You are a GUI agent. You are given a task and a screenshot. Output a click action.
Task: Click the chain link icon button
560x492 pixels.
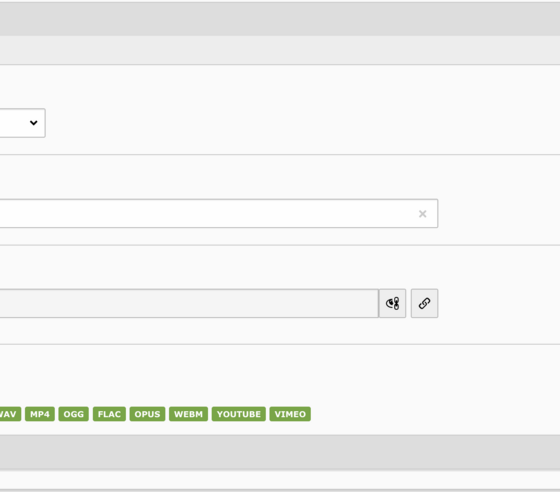[x=424, y=303]
